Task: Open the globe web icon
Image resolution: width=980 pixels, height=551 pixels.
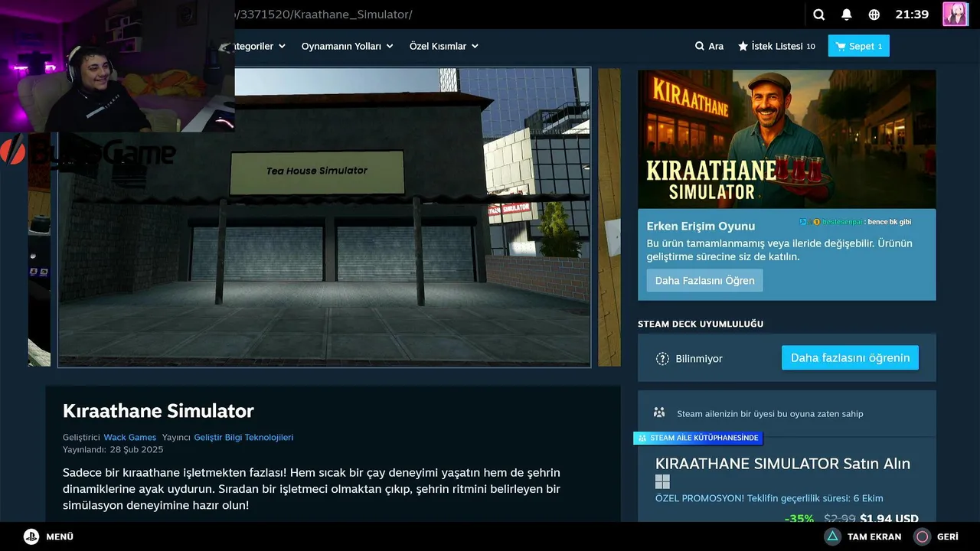Action: [x=874, y=15]
